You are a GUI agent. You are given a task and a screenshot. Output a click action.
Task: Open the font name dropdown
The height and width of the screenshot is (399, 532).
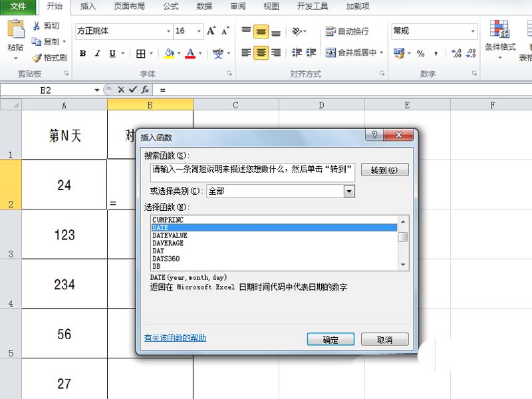coord(168,31)
